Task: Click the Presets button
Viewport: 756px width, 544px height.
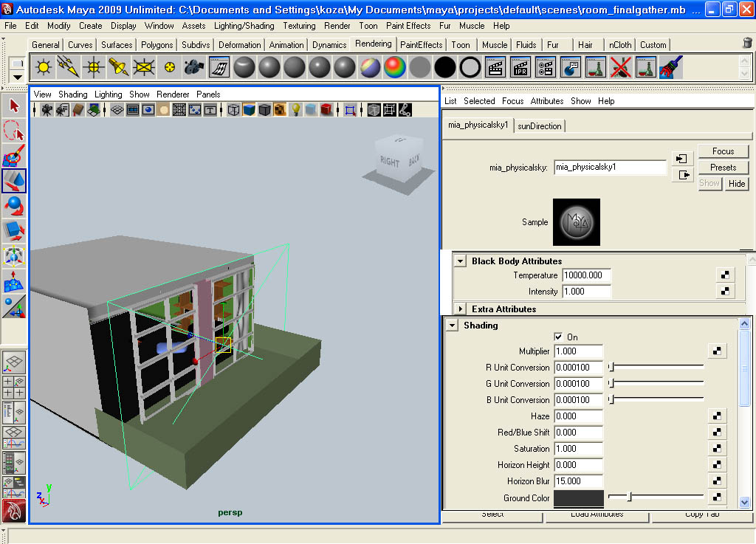Action: point(724,168)
